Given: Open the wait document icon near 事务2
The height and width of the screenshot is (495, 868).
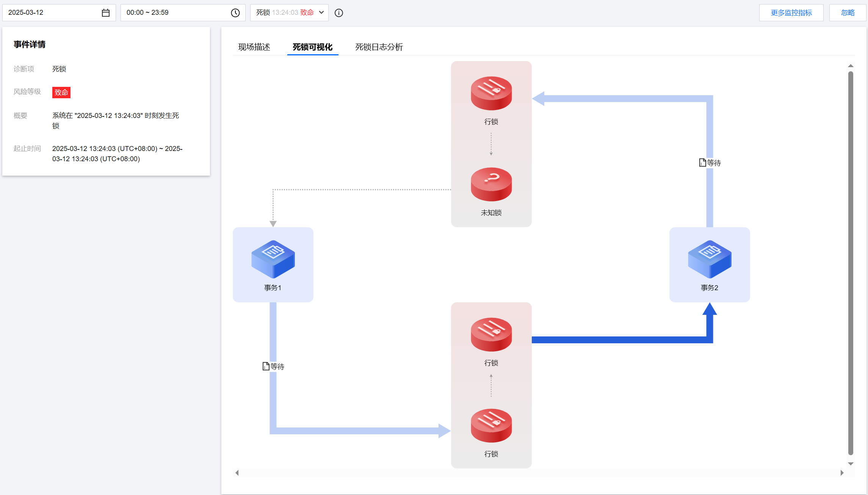Looking at the screenshot, I should coord(703,162).
